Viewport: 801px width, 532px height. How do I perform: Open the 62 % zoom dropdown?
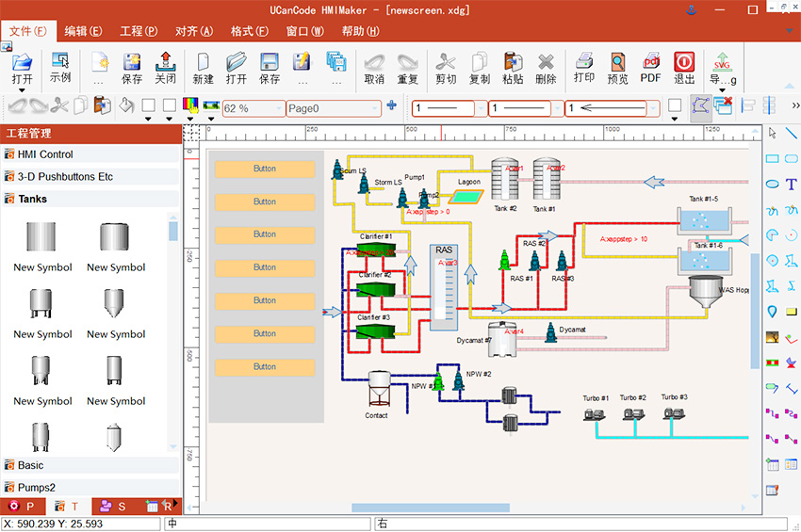(x=253, y=108)
